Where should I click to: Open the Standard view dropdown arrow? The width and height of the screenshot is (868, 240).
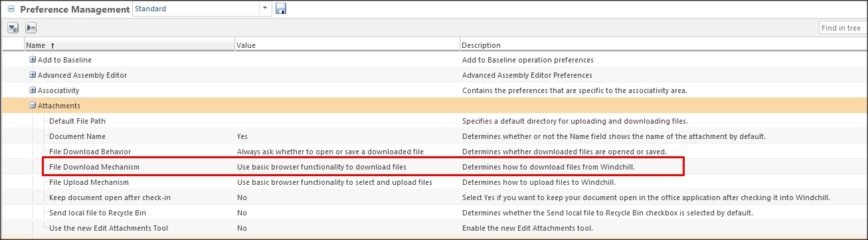266,9
